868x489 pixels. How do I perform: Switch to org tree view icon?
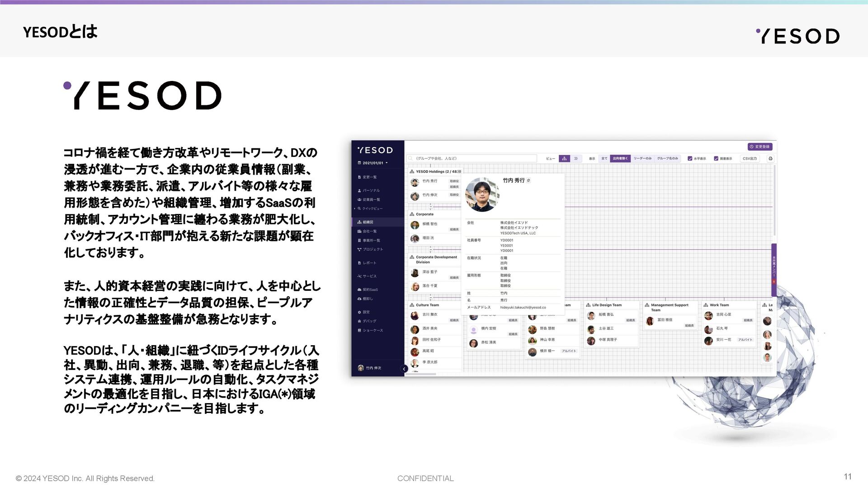(x=564, y=159)
